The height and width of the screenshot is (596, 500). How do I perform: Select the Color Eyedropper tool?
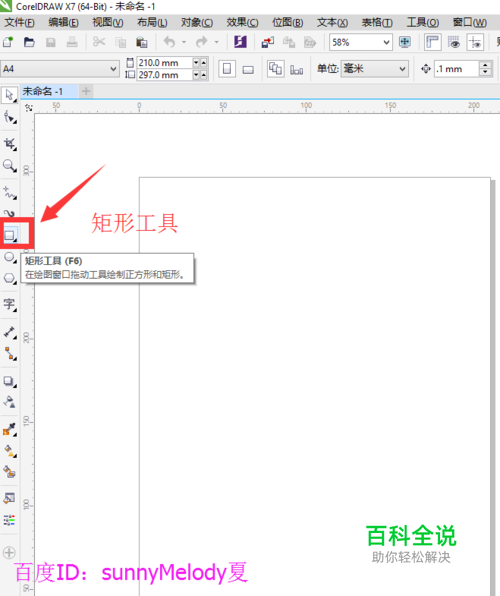tap(10, 430)
